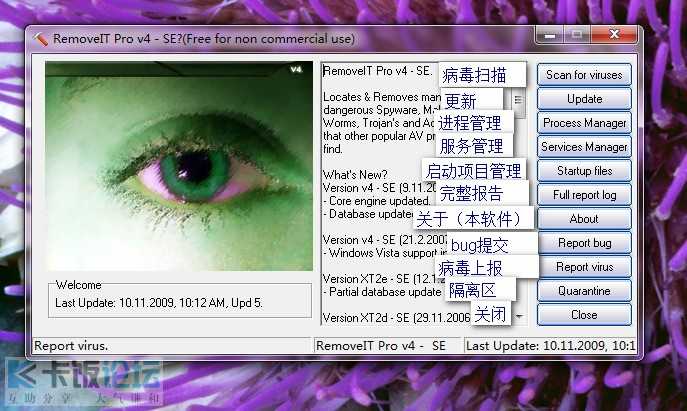Open the About dialog
This screenshot has height=411, width=687.
[584, 219]
